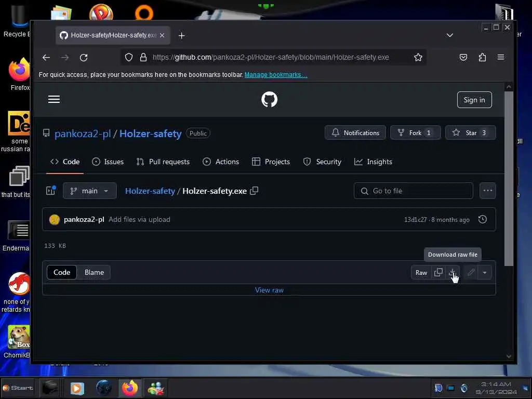The height and width of the screenshot is (399, 532).
Task: Open the Security tab
Action: pyautogui.click(x=322, y=162)
